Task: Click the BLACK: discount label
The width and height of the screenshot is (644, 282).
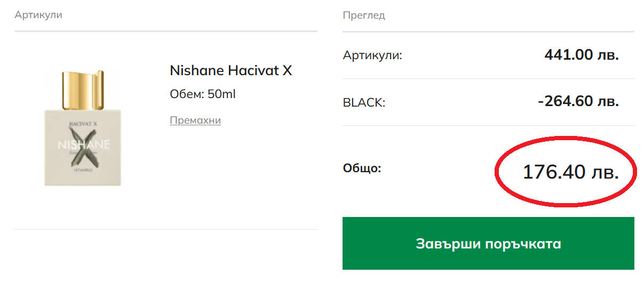Action: tap(364, 102)
